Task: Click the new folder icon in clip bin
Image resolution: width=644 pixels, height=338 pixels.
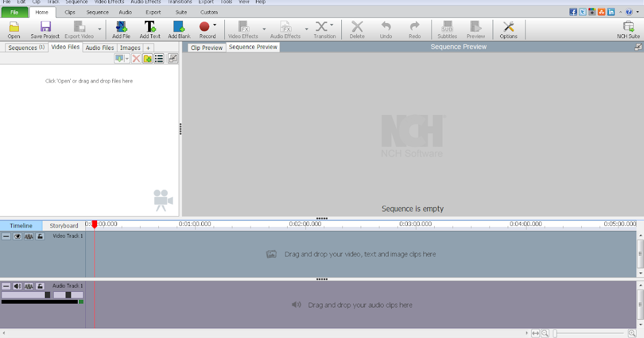Action: tap(148, 58)
